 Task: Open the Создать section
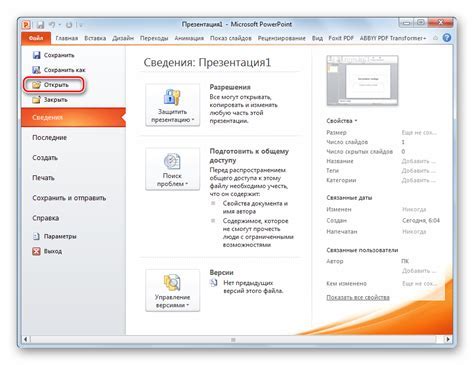click(x=45, y=157)
